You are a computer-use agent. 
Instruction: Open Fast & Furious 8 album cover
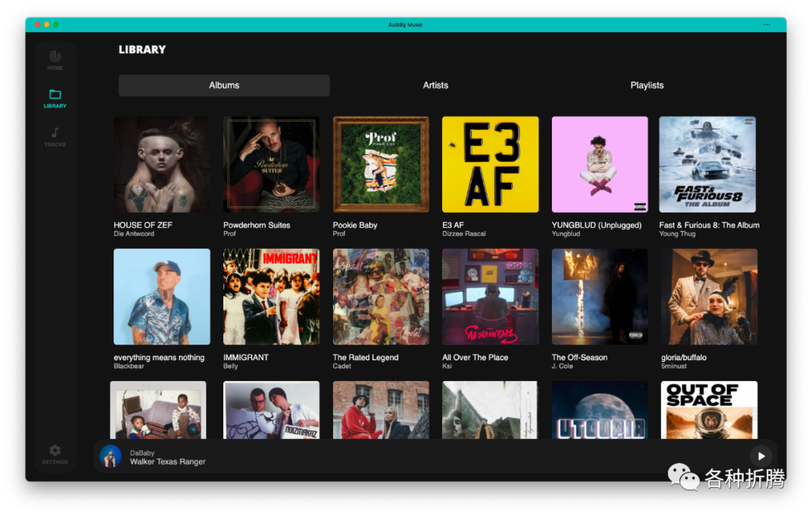(707, 165)
